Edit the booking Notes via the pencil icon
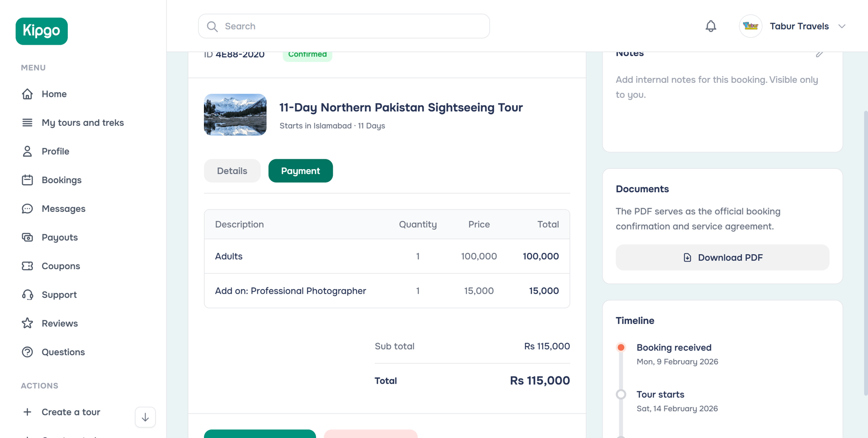868x438 pixels. pos(820,53)
